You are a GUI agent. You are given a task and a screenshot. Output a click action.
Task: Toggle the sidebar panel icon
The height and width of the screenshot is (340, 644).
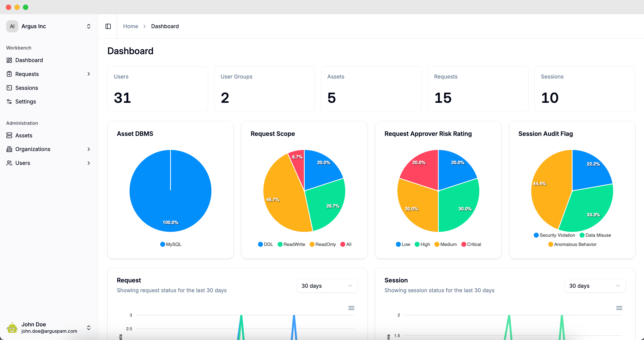click(108, 26)
